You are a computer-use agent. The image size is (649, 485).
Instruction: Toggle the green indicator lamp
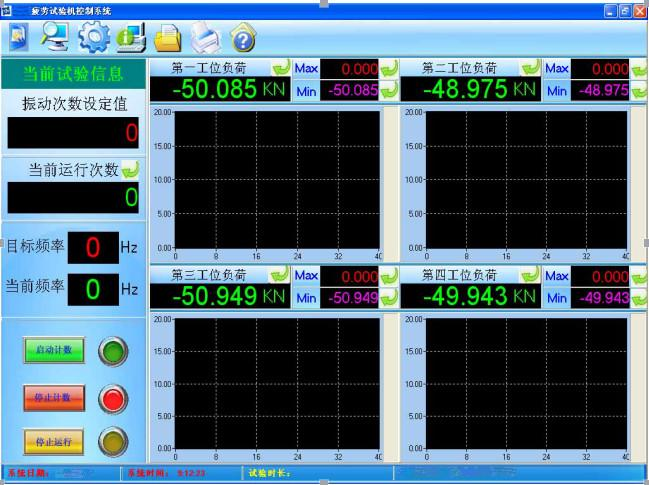coord(113,351)
